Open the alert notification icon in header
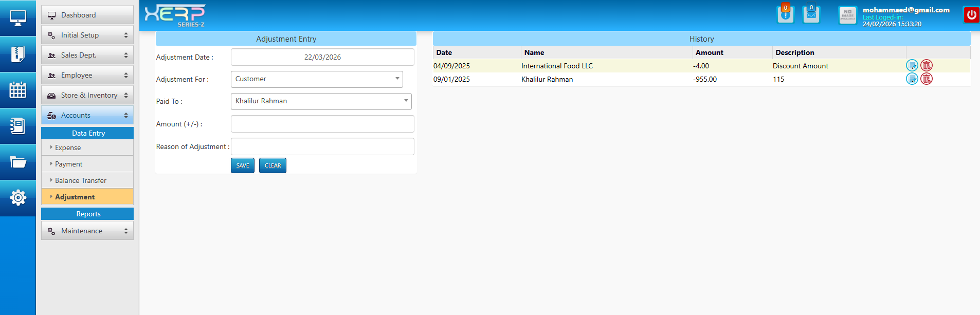 (x=785, y=14)
